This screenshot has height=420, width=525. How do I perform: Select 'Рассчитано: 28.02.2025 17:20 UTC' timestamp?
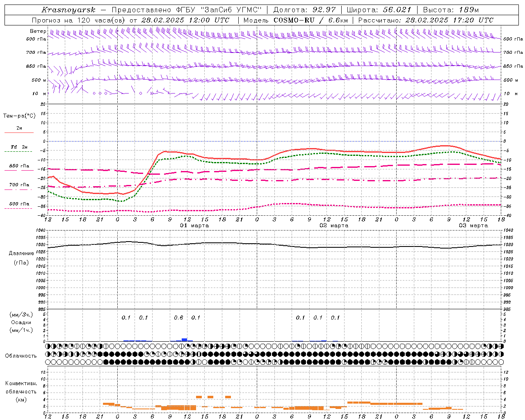[426, 20]
